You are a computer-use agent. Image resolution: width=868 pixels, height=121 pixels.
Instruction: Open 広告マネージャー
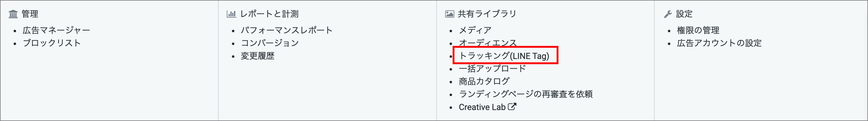click(56, 30)
